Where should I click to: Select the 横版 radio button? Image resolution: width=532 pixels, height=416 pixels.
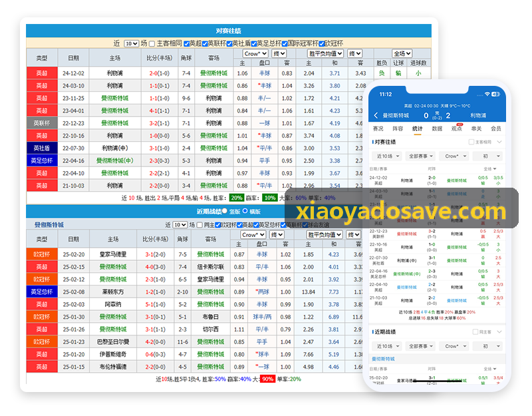[x=245, y=211]
